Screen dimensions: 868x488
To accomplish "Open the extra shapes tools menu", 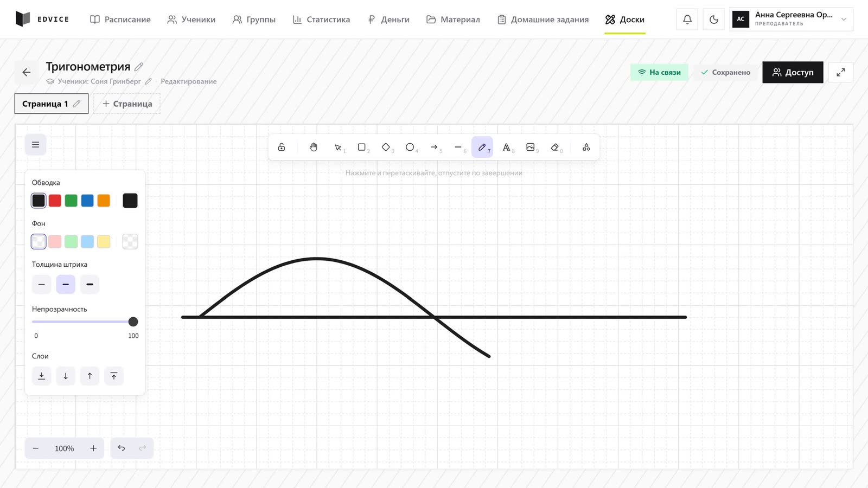I will click(586, 147).
